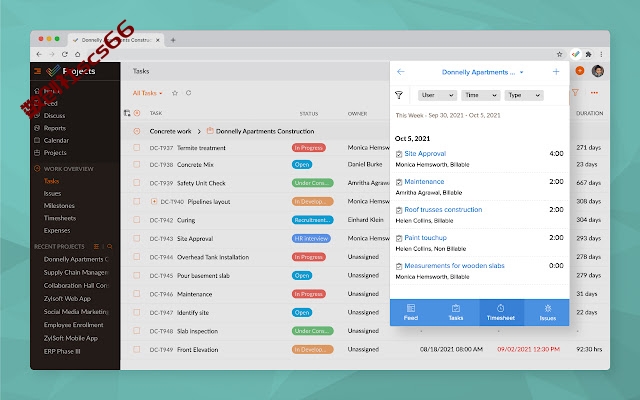The image size is (640, 400).
Task: Tick the Pipelines layout task checkbox
Action: [x=137, y=201]
